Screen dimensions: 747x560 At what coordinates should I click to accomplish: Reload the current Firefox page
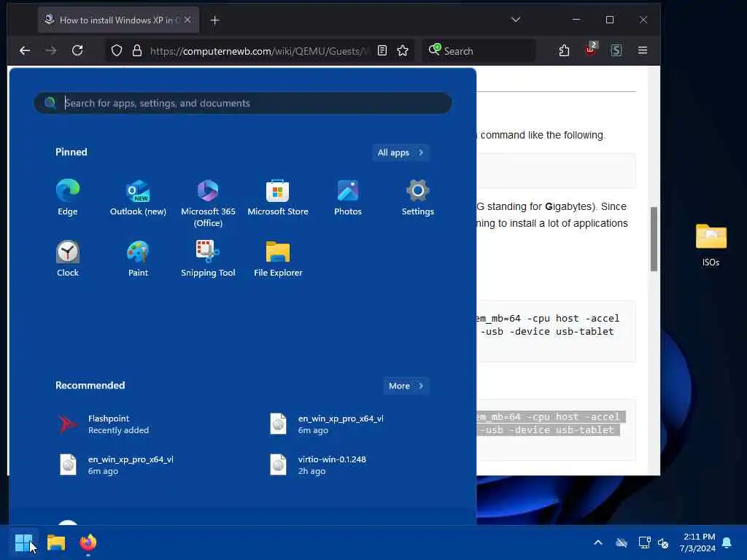(x=77, y=50)
